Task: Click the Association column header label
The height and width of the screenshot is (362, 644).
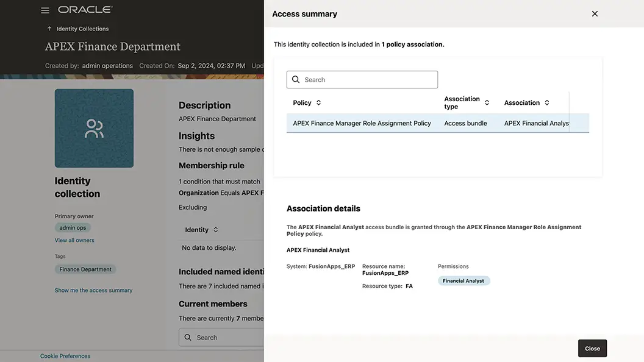Action: coord(521,102)
